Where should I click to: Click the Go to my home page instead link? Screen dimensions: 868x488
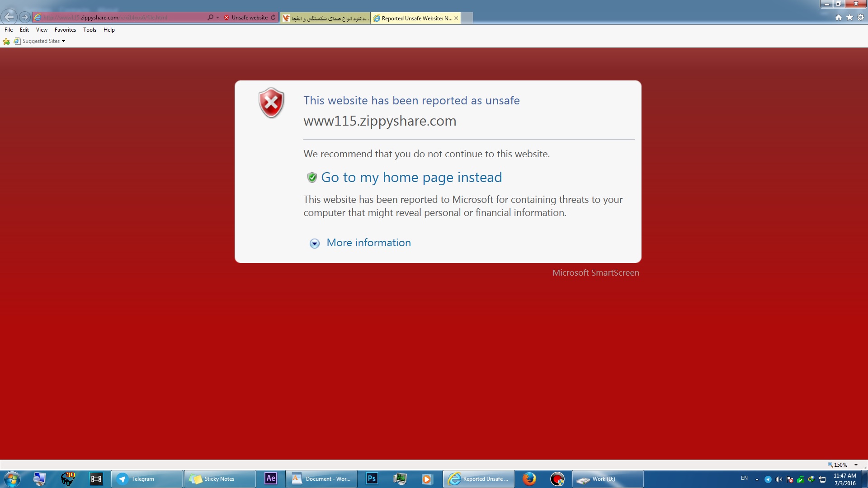411,177
